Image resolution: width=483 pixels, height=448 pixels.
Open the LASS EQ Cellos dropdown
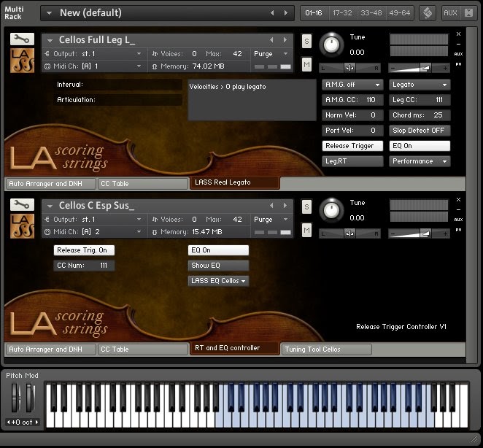[218, 281]
